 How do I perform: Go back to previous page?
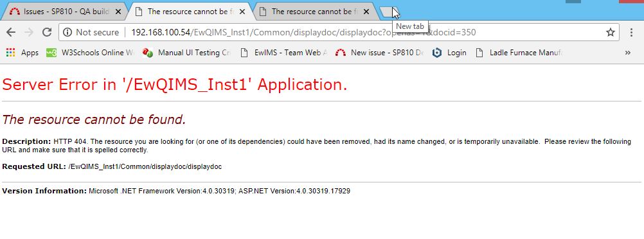11,32
